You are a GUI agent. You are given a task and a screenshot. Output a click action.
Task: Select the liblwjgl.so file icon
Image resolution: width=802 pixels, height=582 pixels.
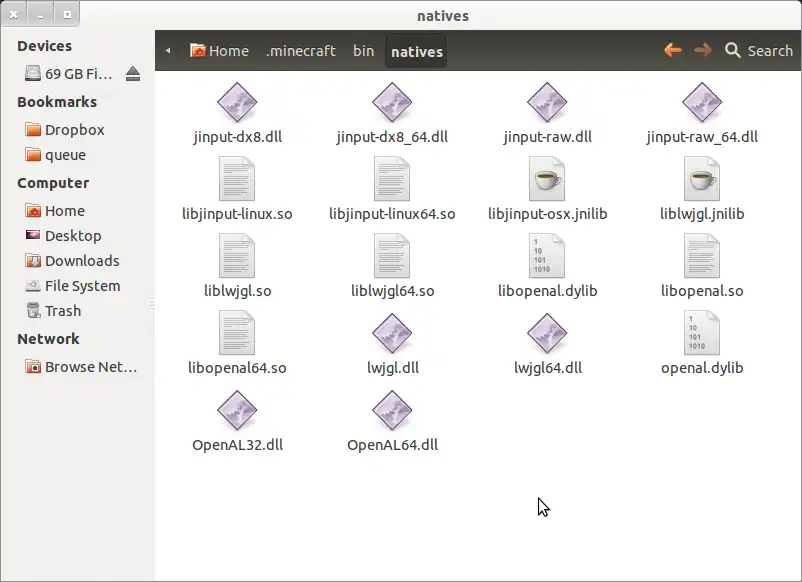(x=237, y=257)
